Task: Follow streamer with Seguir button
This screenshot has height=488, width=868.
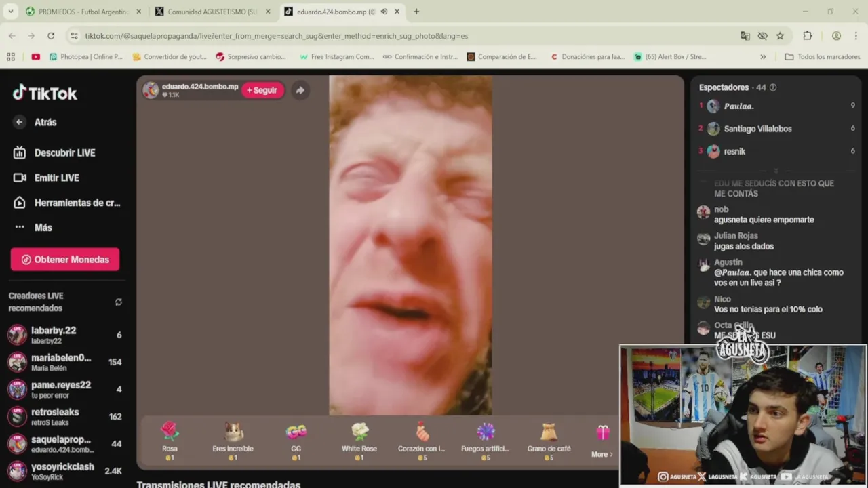Action: [x=262, y=90]
